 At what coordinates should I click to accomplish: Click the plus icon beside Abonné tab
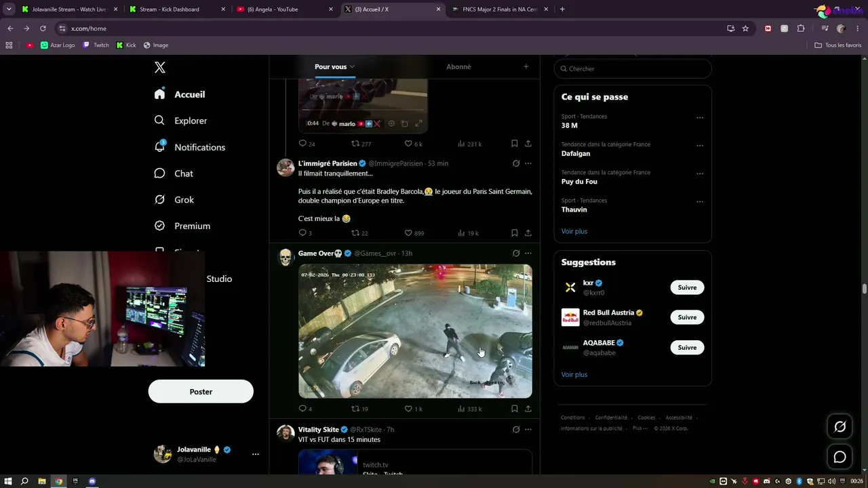526,66
